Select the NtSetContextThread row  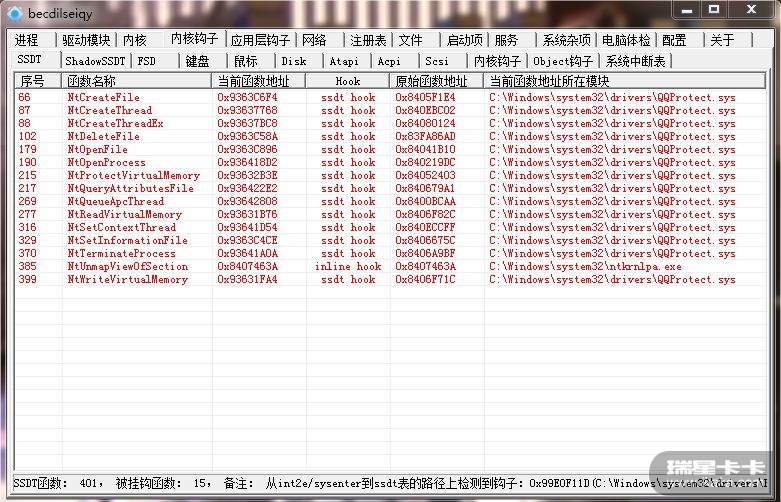390,227
